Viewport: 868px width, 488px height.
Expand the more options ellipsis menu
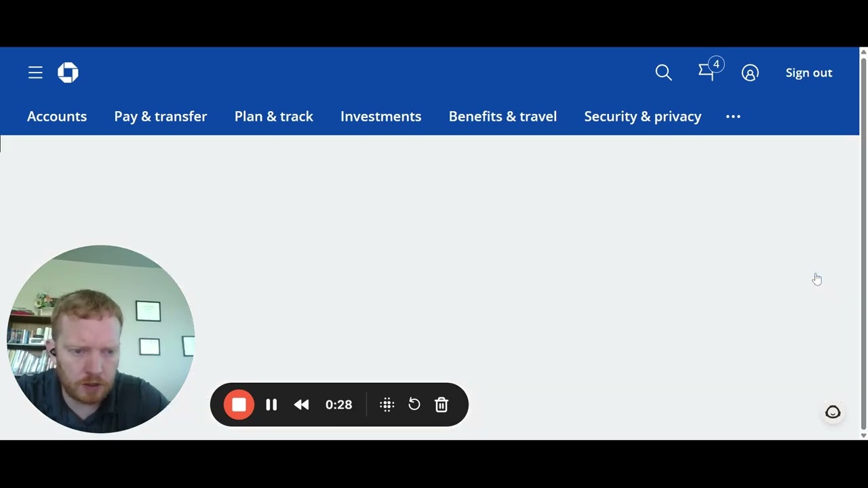(x=733, y=117)
